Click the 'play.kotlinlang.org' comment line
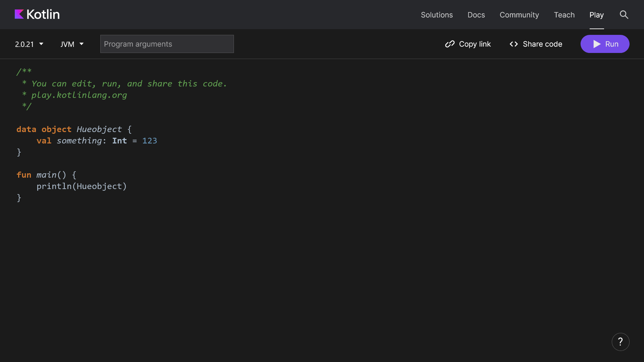The image size is (644, 362). point(75,95)
